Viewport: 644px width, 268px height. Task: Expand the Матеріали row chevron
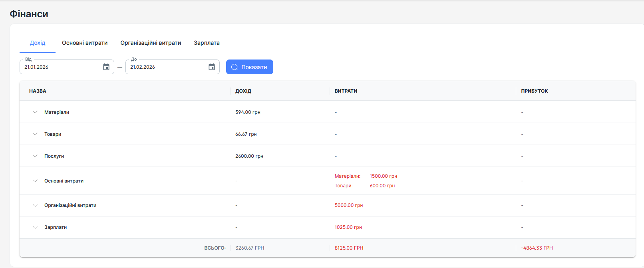coord(35,112)
